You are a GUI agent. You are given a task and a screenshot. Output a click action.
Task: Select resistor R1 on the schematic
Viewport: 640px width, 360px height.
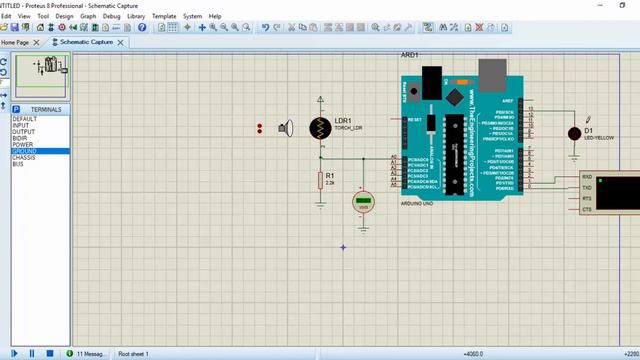pyautogui.click(x=320, y=180)
